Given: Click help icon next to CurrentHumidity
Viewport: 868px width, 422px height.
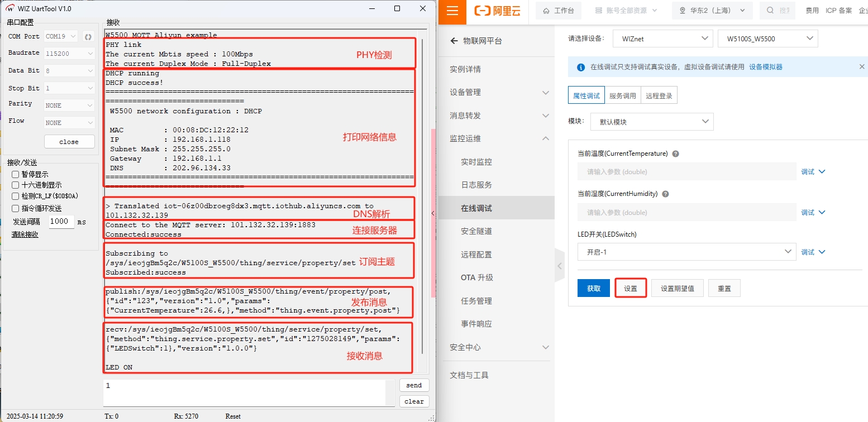Looking at the screenshot, I should pos(665,194).
